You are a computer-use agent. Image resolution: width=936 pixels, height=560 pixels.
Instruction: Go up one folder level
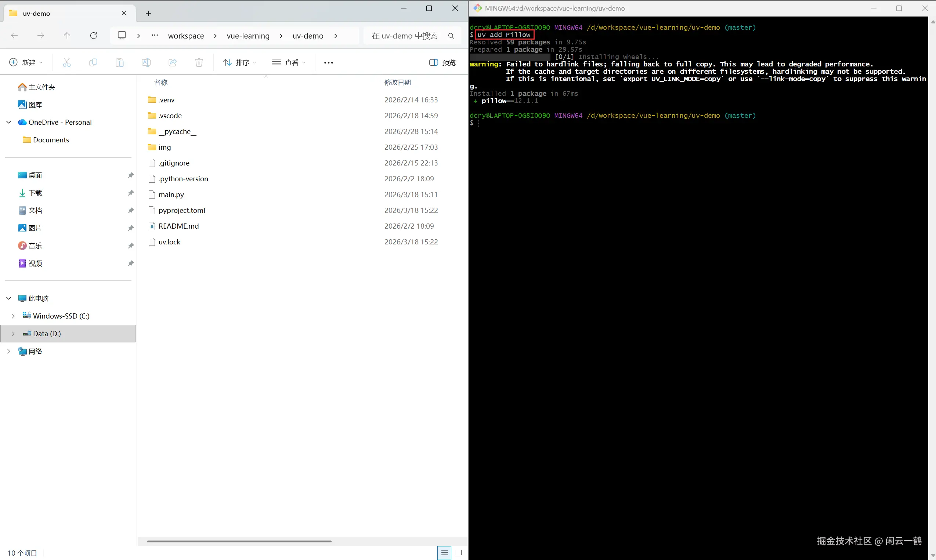67,36
